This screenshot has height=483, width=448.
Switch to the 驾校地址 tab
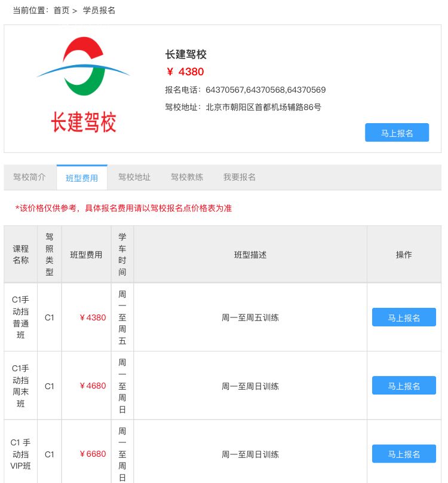134,178
